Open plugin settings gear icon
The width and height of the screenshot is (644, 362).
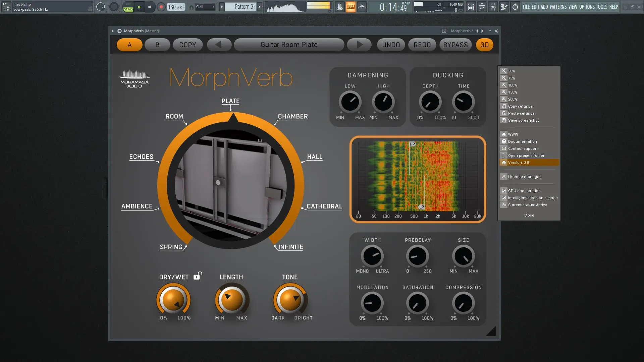tap(119, 31)
